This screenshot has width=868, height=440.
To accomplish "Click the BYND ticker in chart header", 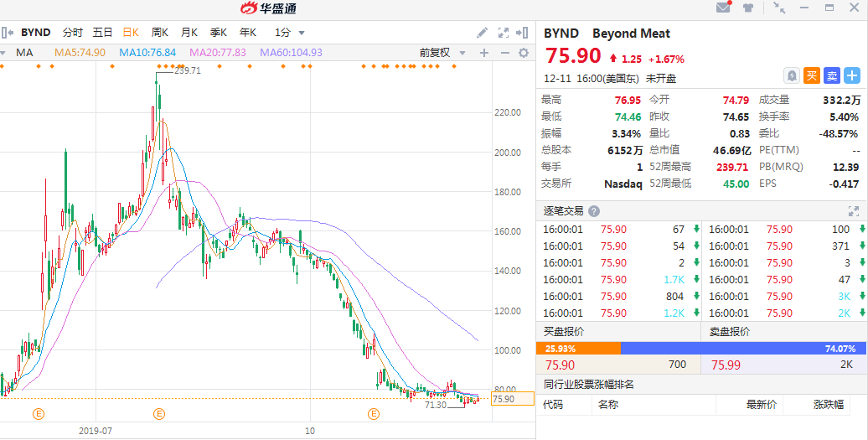I will pyautogui.click(x=35, y=33).
